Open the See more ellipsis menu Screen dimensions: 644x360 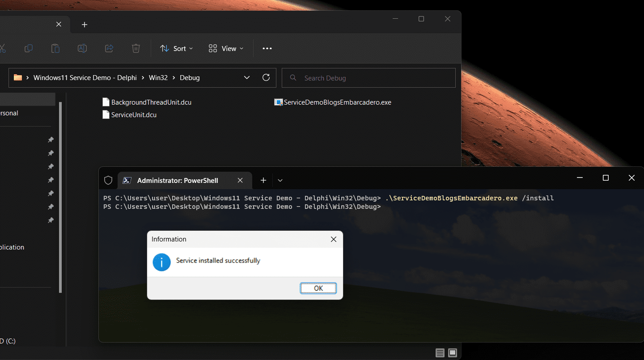(267, 48)
